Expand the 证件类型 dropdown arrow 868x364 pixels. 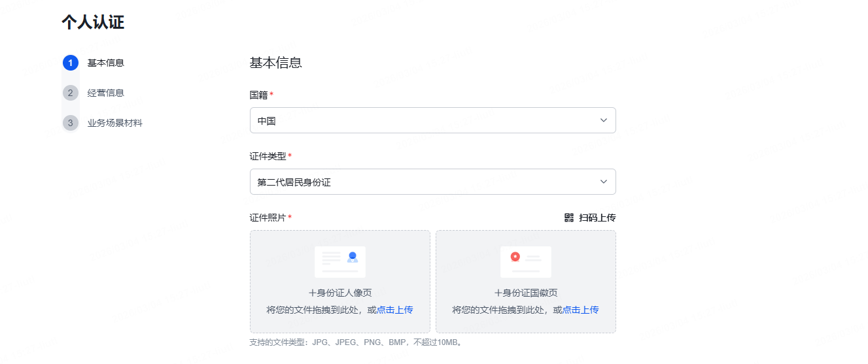point(603,182)
